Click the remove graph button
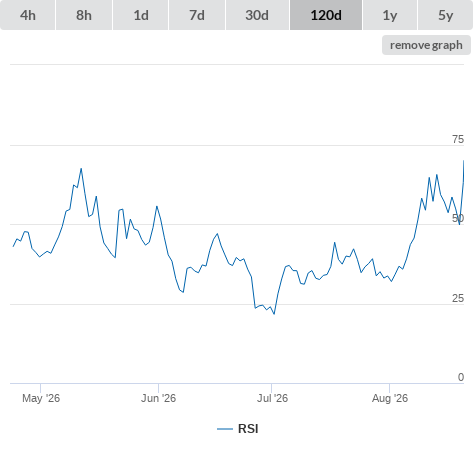This screenshot has width=474, height=455. [x=426, y=45]
